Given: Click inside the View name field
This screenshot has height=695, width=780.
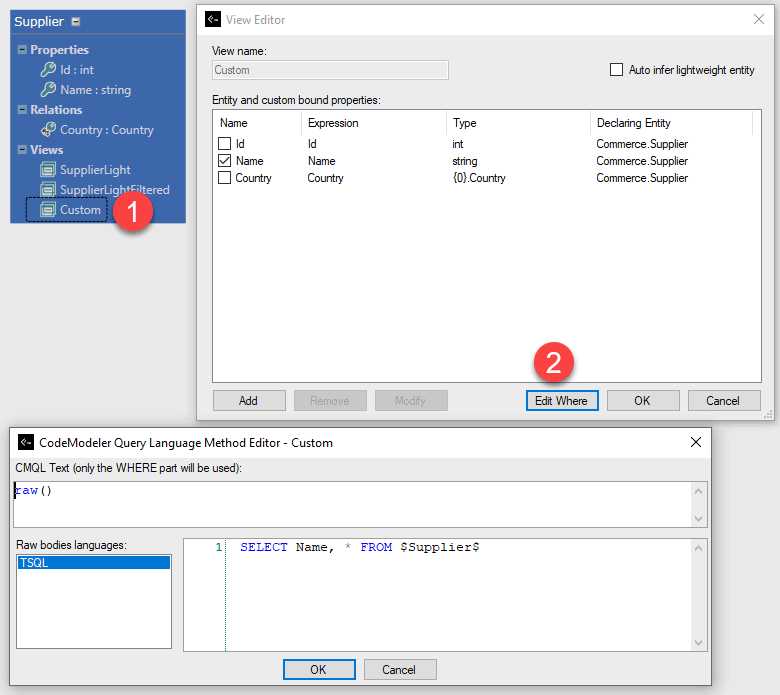Looking at the screenshot, I should (x=330, y=70).
